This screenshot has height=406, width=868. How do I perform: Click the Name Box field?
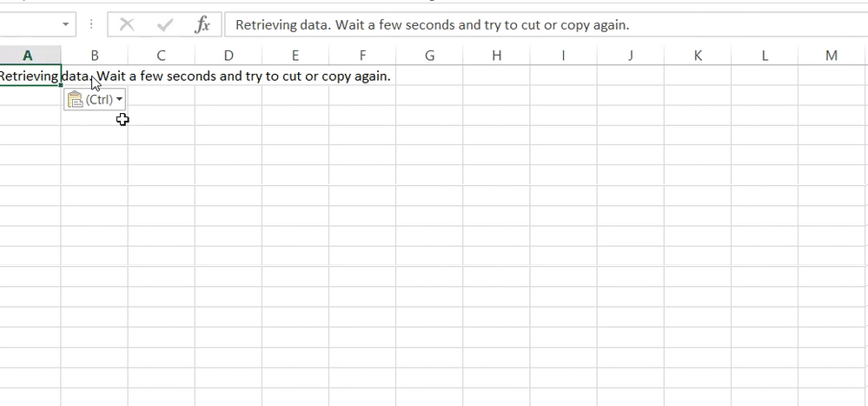(29, 25)
